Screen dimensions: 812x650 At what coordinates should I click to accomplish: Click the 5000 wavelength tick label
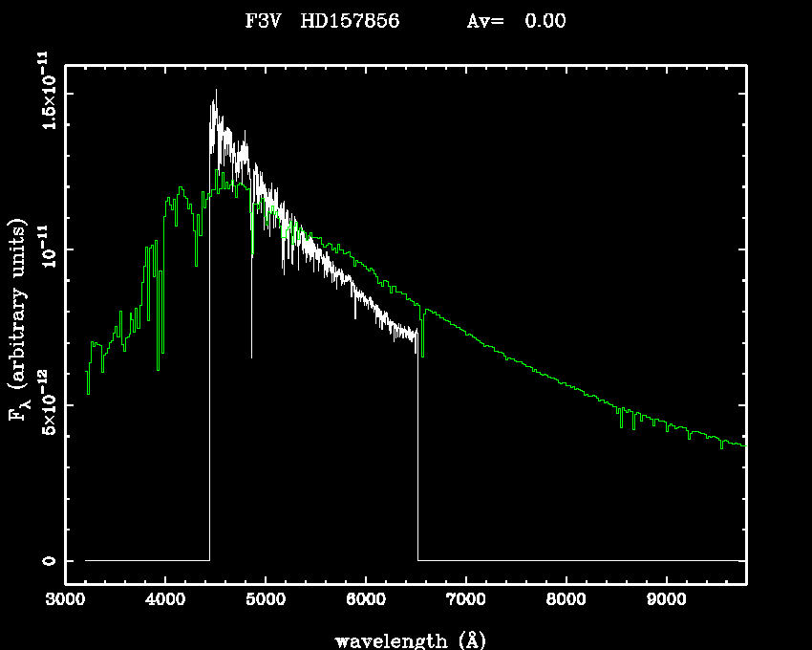pos(266,601)
